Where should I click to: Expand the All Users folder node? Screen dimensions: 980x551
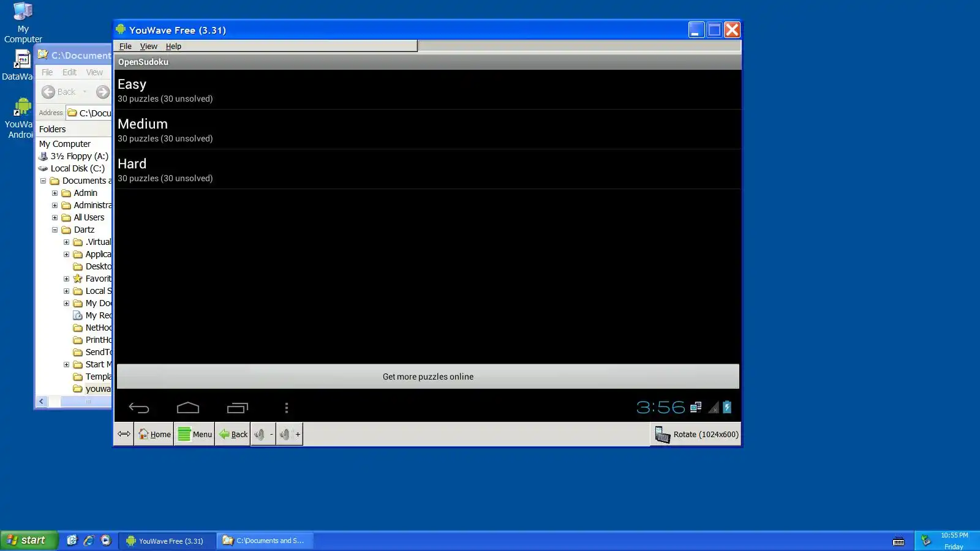[x=55, y=217]
